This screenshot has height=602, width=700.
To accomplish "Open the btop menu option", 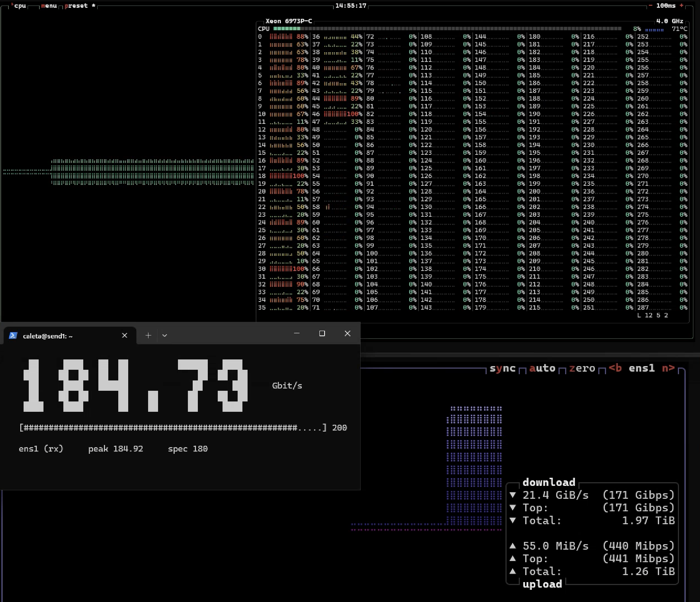I will tap(49, 6).
